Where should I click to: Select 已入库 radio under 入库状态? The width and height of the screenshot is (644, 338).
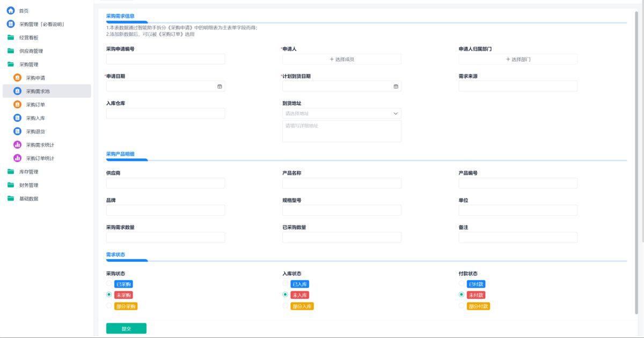285,283
